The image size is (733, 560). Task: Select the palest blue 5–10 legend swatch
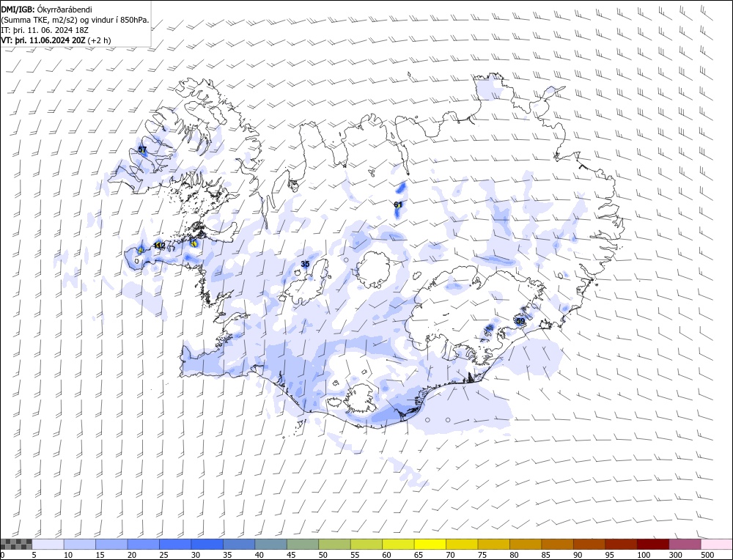48,544
